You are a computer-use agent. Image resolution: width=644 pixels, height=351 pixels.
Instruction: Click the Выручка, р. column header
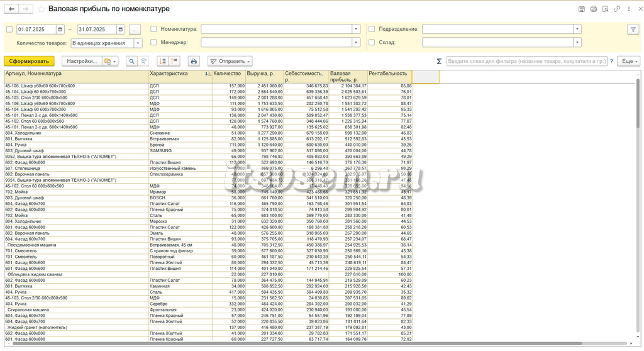point(265,77)
